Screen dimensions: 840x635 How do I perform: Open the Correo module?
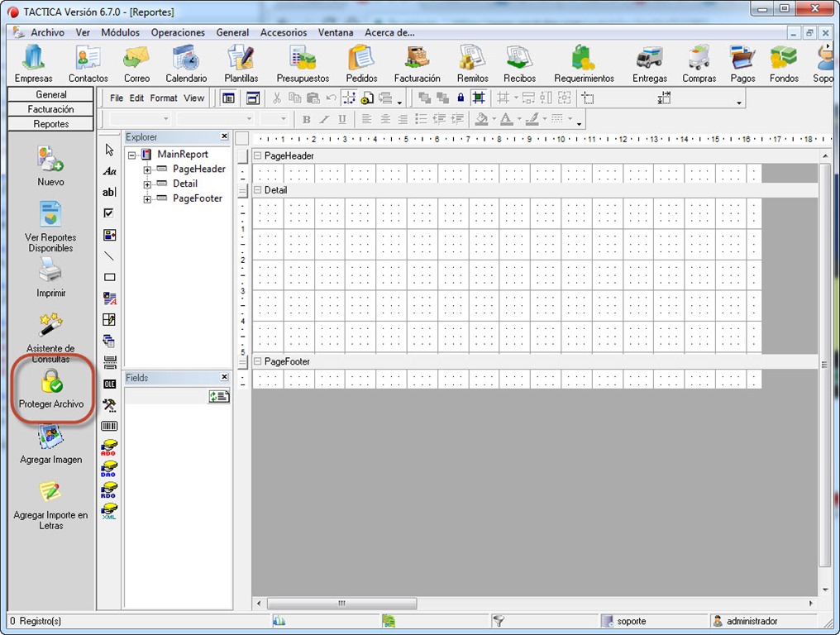click(136, 63)
